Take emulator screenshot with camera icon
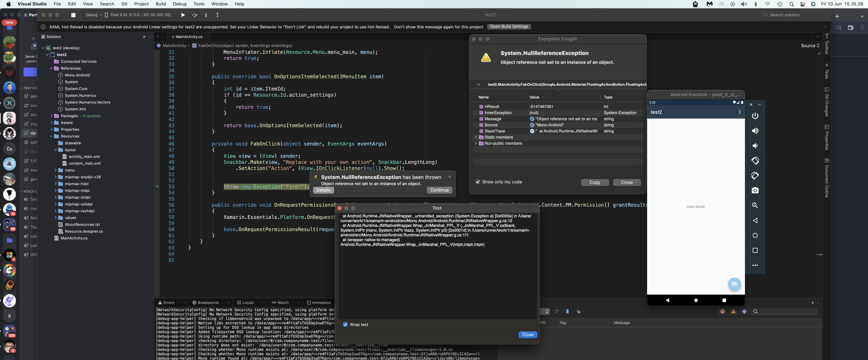This screenshot has width=868, height=360. click(x=755, y=191)
